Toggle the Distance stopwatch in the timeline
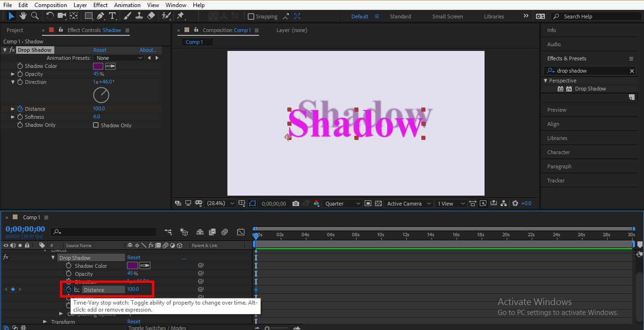The height and width of the screenshot is (330, 644). (69, 289)
